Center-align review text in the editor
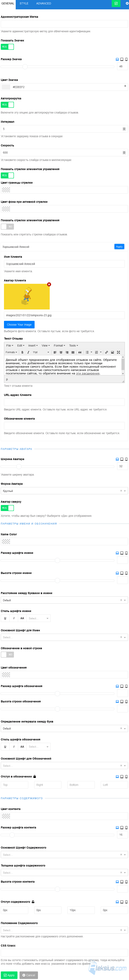The image size is (129, 980). pos(61,352)
